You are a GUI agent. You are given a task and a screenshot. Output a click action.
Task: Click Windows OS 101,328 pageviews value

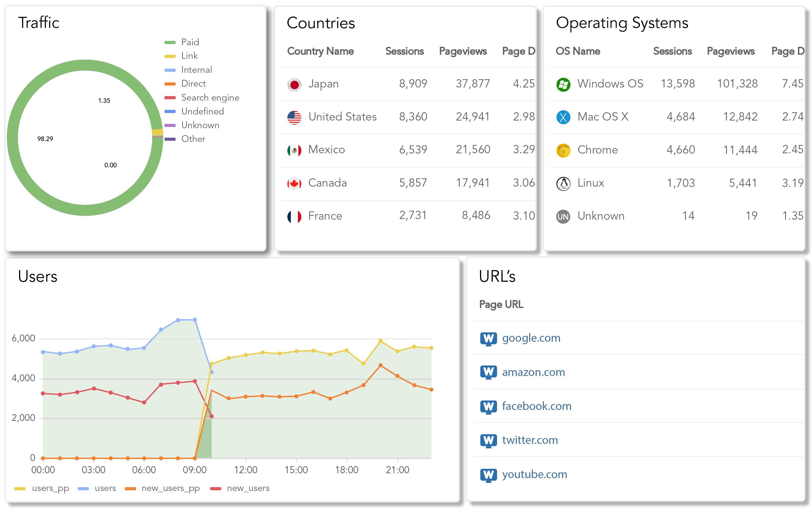pos(737,84)
